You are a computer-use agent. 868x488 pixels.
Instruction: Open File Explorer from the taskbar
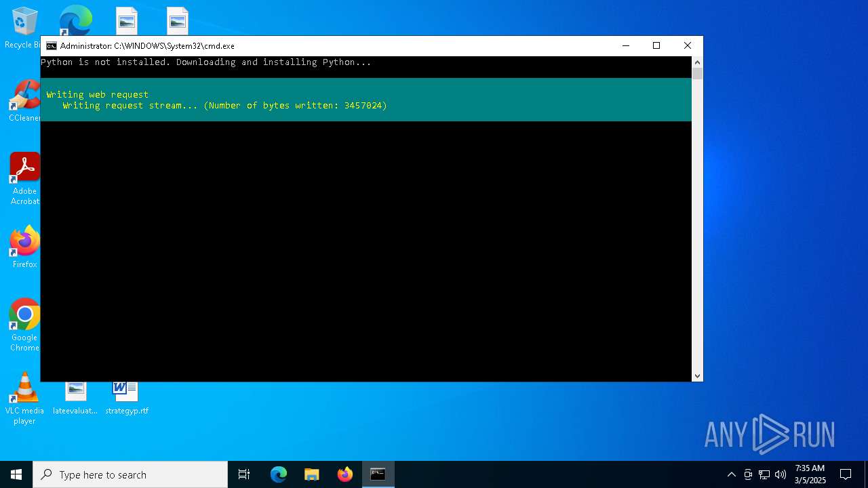coord(312,474)
